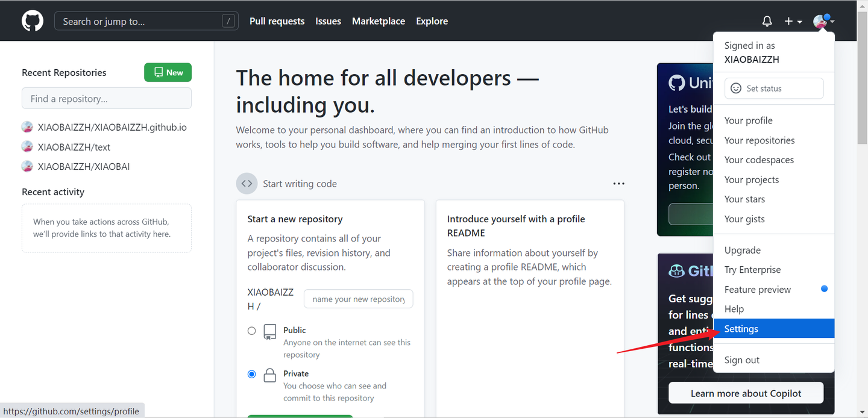Open Your projects menu entry
Screen dimensions: 868x418
point(774,179)
